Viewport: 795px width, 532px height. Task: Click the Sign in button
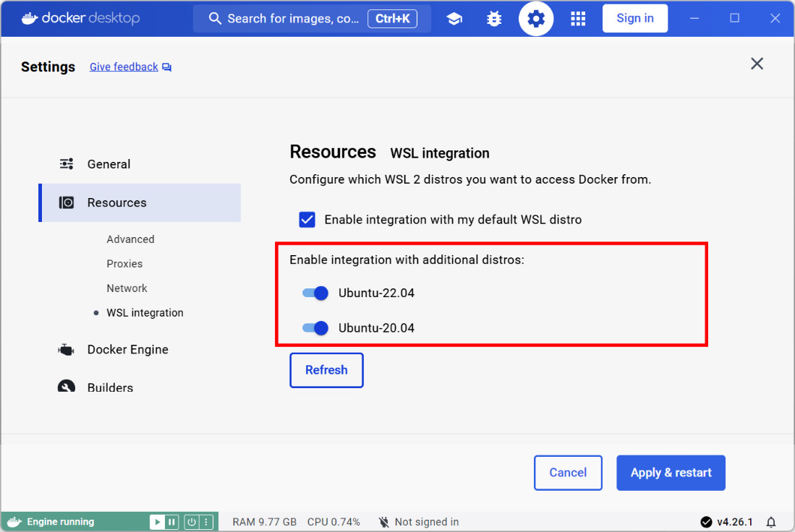[x=635, y=19]
